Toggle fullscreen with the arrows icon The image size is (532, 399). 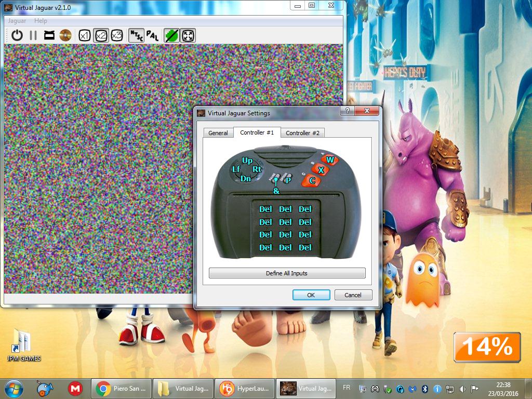188,35
